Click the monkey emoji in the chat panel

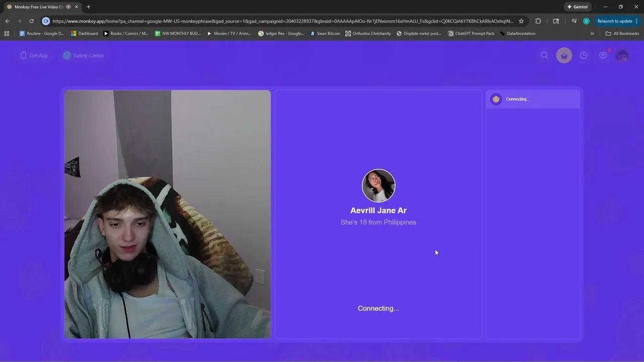[x=496, y=99]
